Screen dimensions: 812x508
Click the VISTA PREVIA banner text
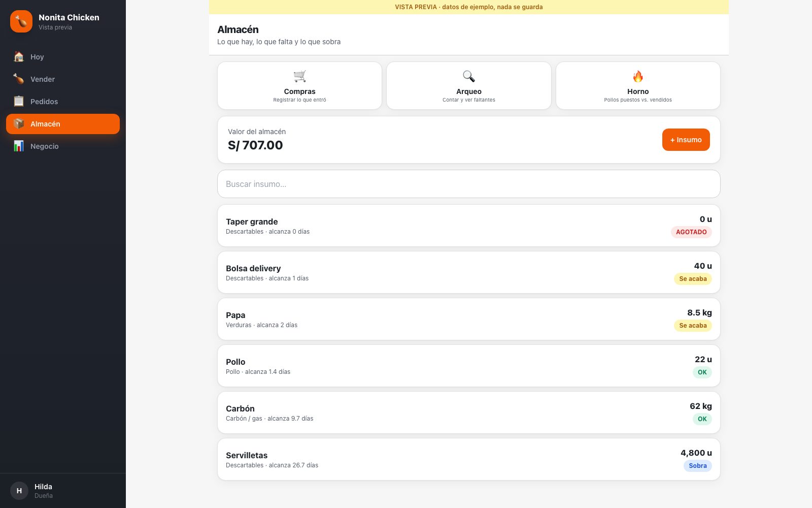click(x=469, y=7)
